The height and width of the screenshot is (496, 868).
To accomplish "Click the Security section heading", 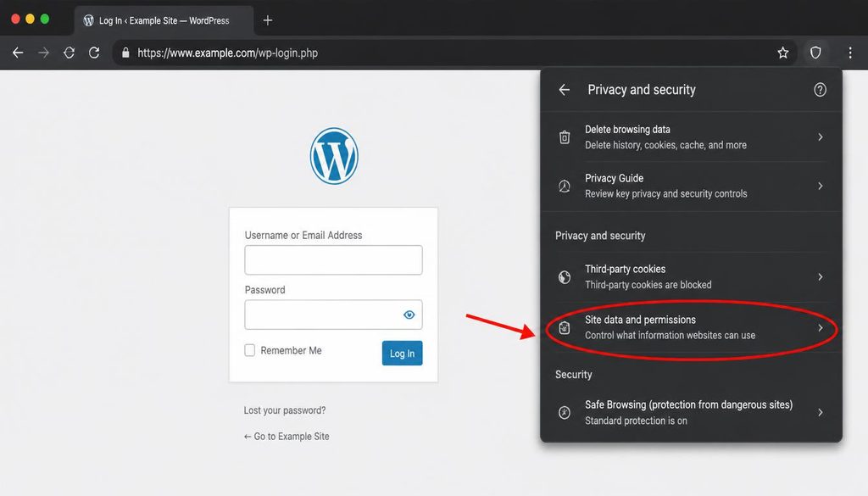I will (574, 374).
